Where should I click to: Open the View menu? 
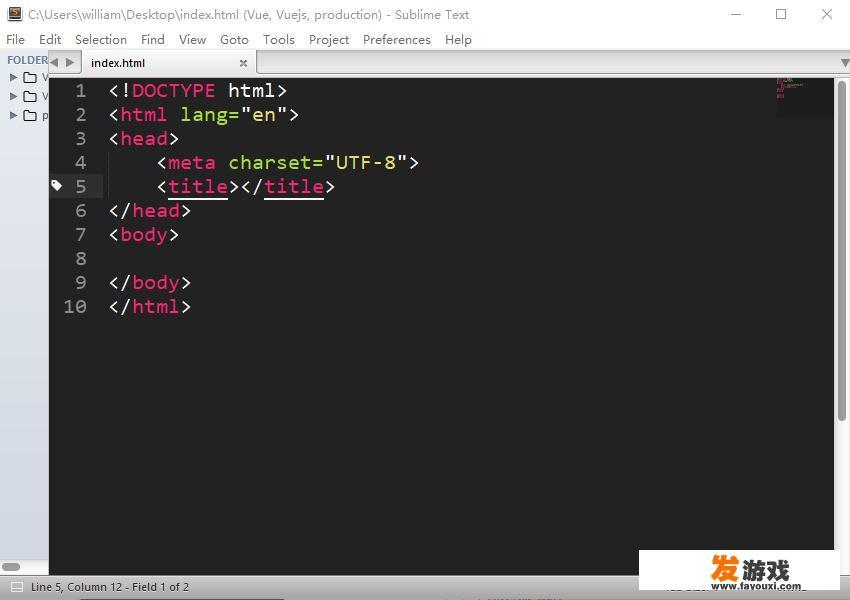pos(192,40)
